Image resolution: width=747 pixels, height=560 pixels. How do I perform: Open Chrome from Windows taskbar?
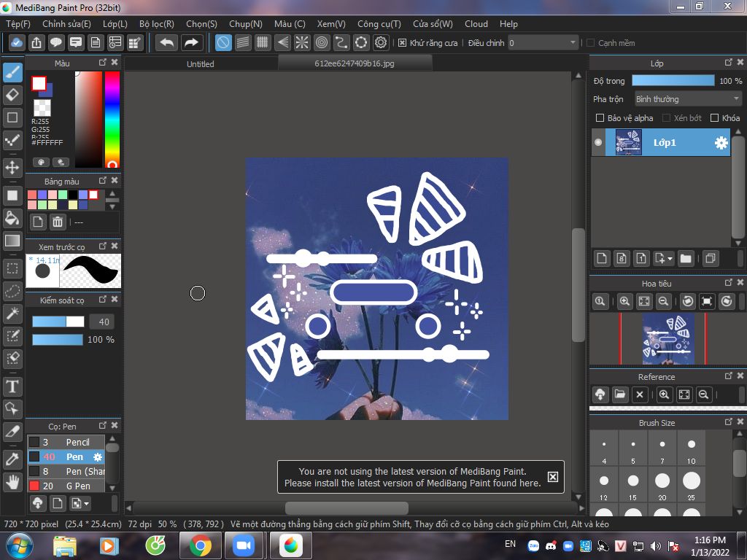coord(200,545)
